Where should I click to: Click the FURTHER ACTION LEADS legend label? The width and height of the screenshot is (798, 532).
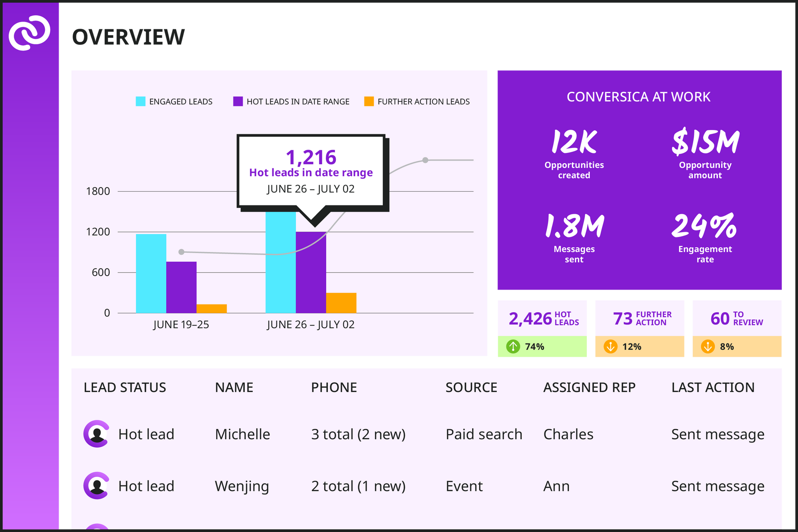424,102
